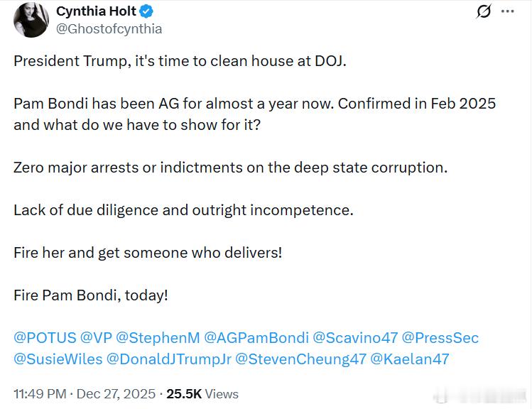532x409 pixels.
Task: Open Cynthia Holt's profile picture
Action: click(31, 21)
